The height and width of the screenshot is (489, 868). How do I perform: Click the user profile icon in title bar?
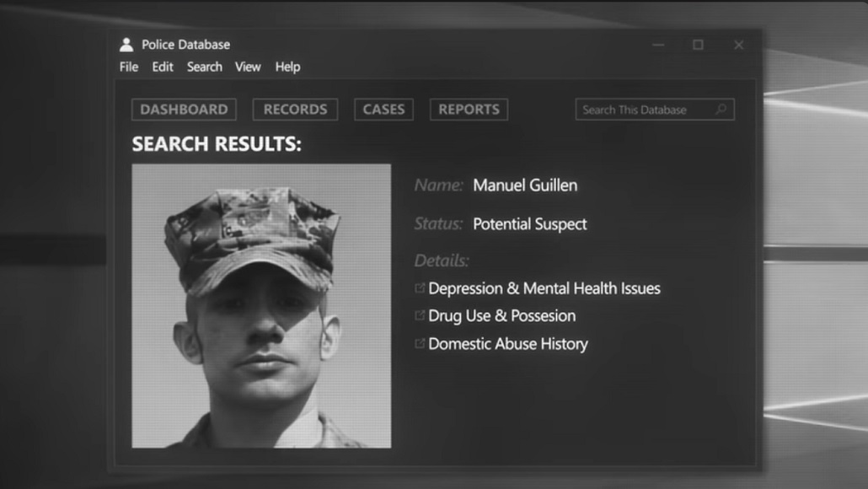pos(126,45)
